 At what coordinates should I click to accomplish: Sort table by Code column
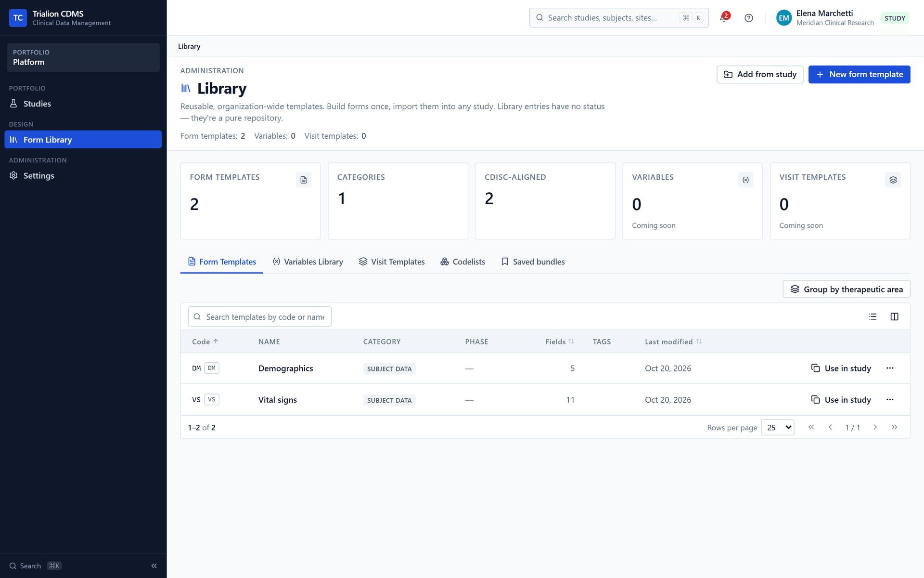pos(205,342)
